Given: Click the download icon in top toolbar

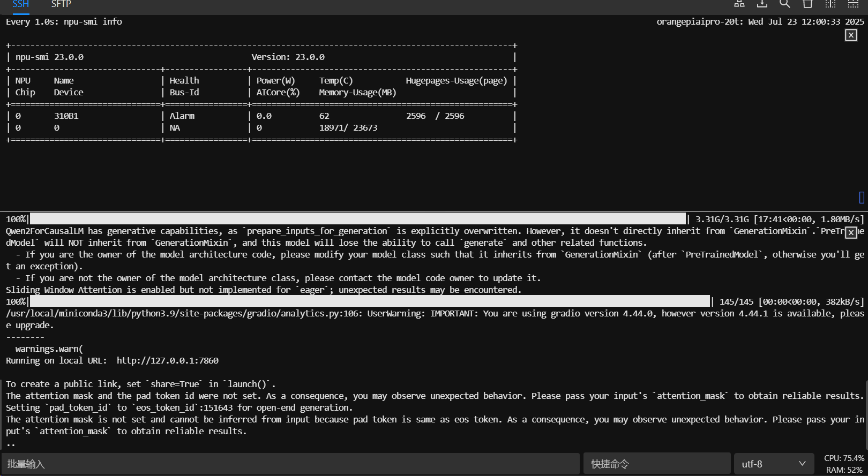Looking at the screenshot, I should point(762,4).
